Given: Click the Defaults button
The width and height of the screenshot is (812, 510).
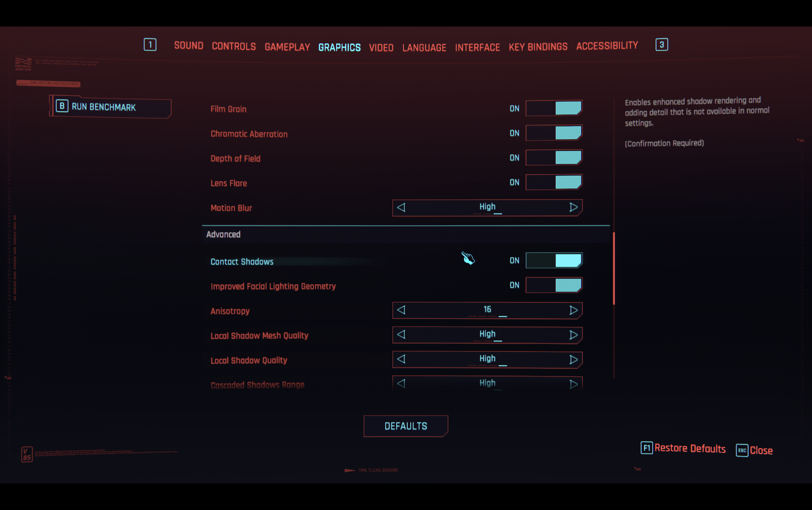Looking at the screenshot, I should click(406, 426).
